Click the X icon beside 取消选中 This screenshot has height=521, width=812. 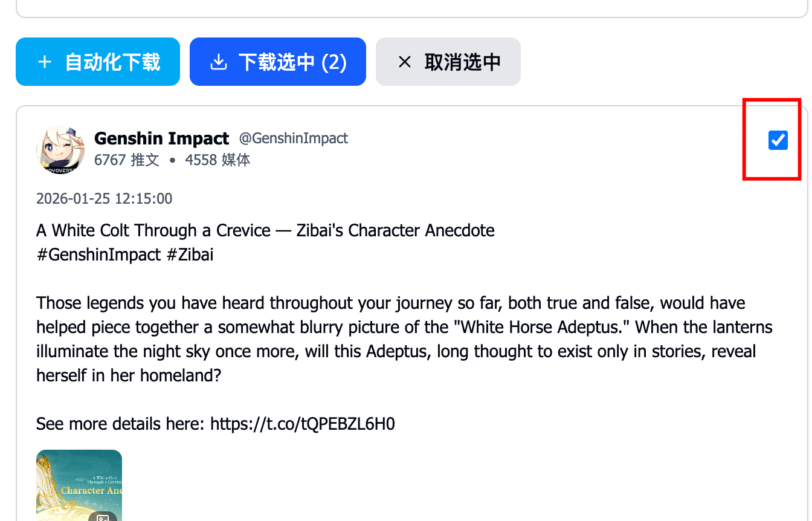405,62
